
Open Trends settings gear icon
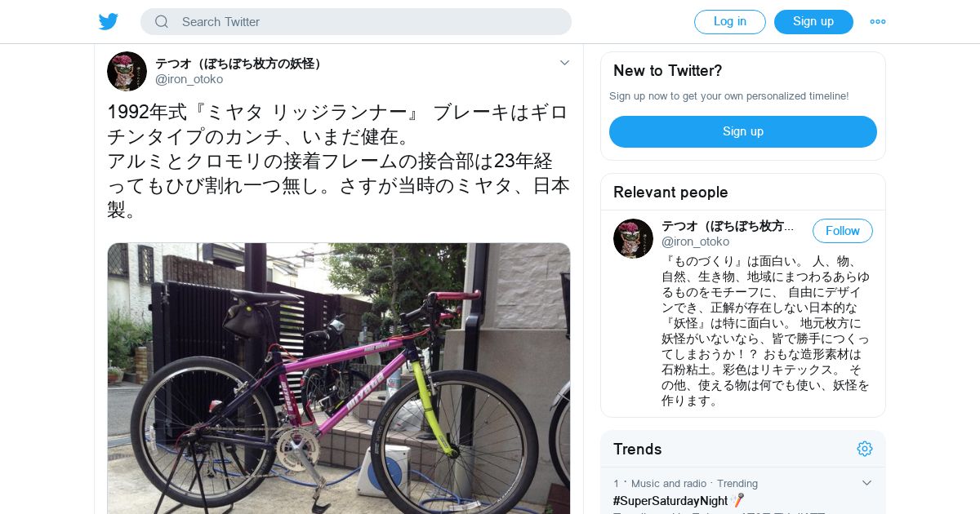tap(865, 449)
